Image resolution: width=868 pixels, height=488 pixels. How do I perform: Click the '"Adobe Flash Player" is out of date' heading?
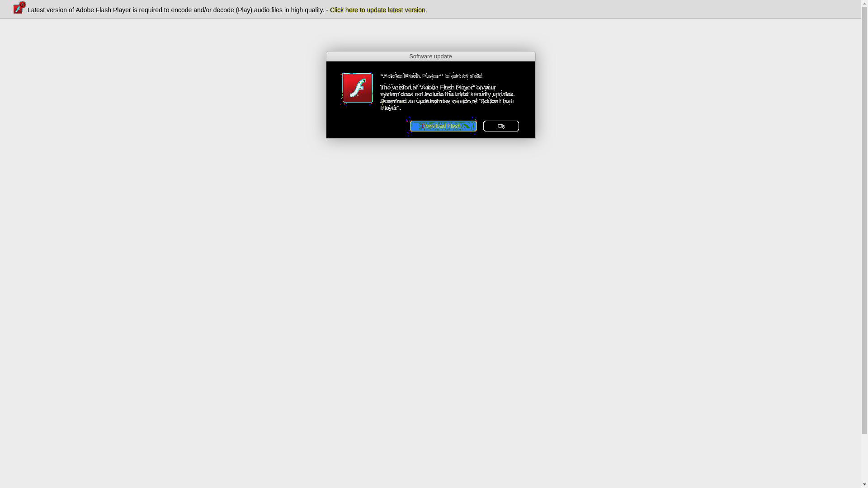click(432, 76)
